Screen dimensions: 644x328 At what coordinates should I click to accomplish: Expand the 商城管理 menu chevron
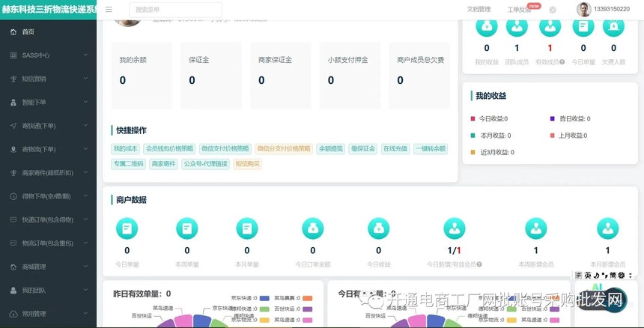click(85, 266)
